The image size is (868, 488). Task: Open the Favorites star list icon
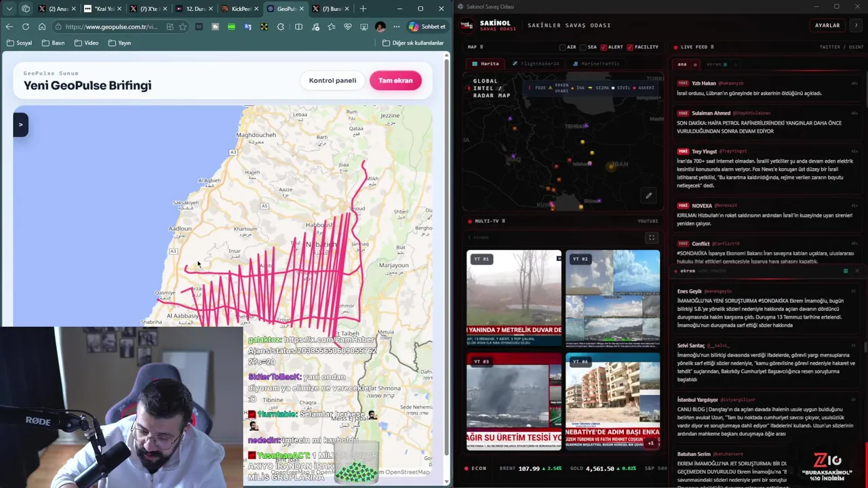(331, 26)
